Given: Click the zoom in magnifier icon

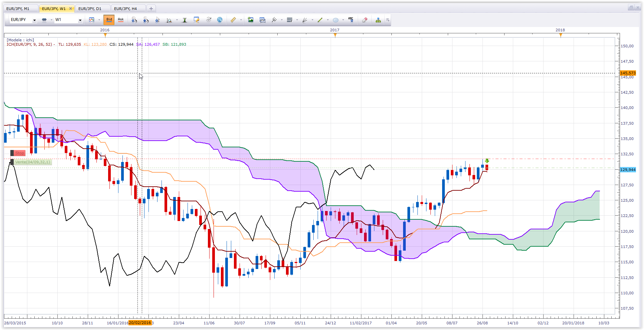Looking at the screenshot, I should (134, 20).
